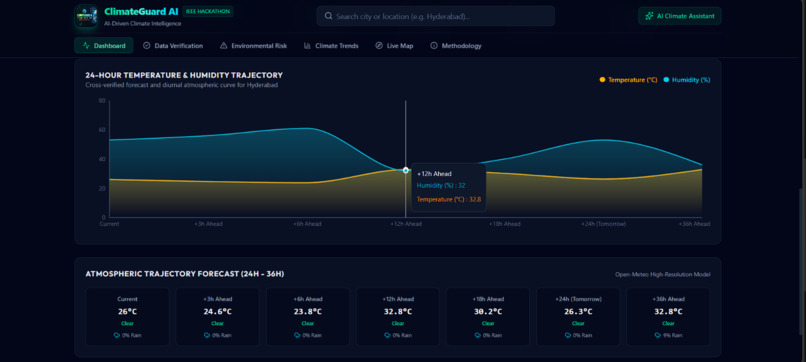The height and width of the screenshot is (362, 806).
Task: Click the 'Temperature (°C) : 32.8' tooltip value
Action: click(448, 200)
